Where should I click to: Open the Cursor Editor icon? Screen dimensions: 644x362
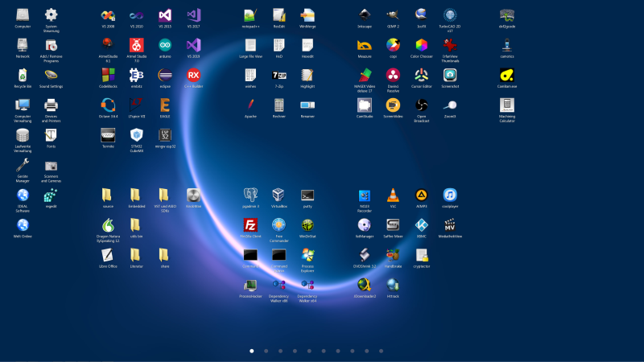pos(421,76)
